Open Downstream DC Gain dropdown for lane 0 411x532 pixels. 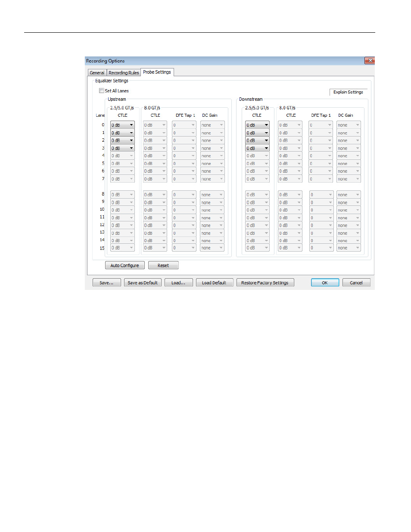pyautogui.click(x=349, y=125)
